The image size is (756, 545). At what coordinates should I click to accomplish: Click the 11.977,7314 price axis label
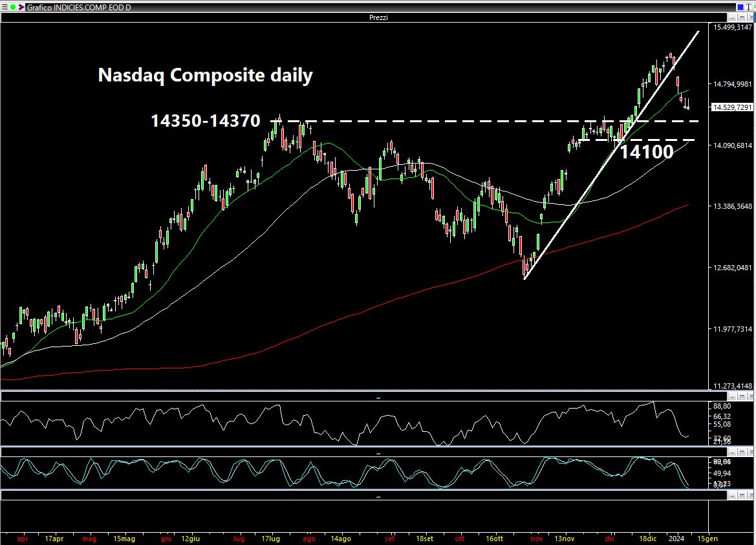(732, 329)
